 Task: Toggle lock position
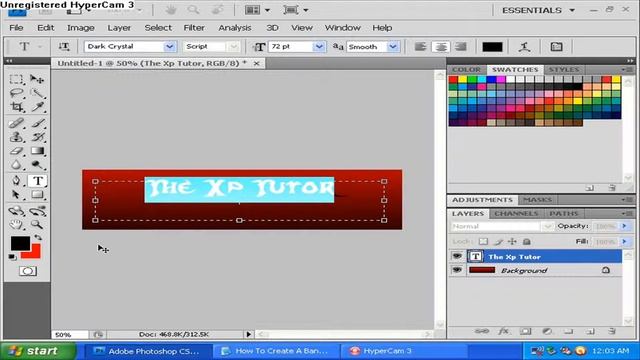click(x=512, y=242)
